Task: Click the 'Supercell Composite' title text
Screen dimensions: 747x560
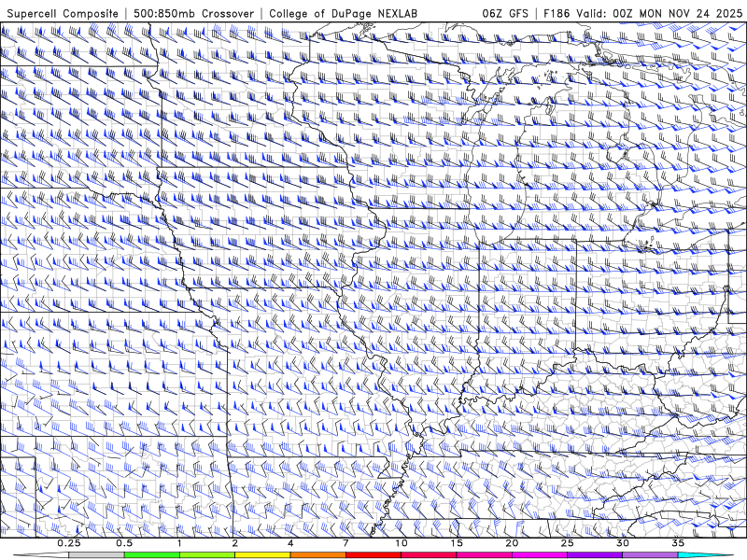Action: [x=63, y=14]
